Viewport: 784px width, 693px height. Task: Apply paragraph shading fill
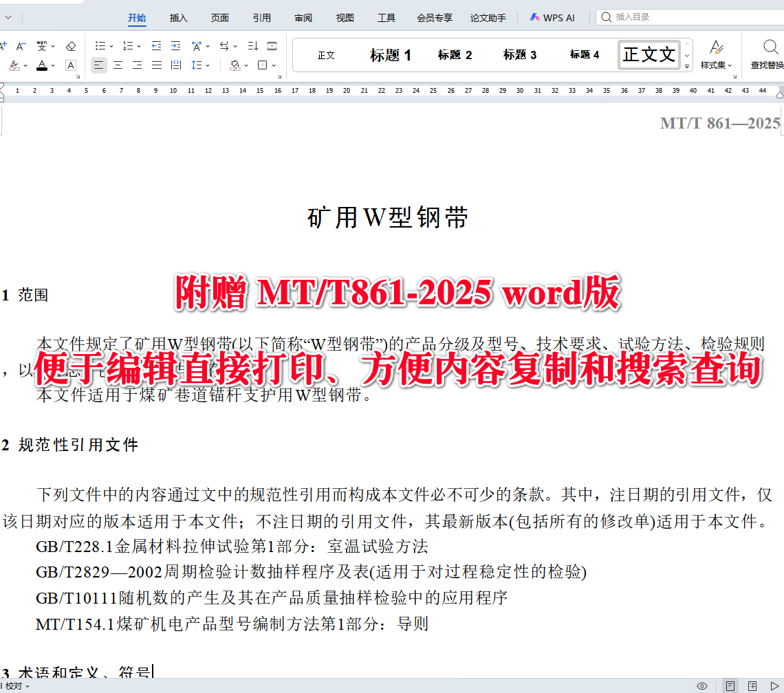[x=235, y=65]
